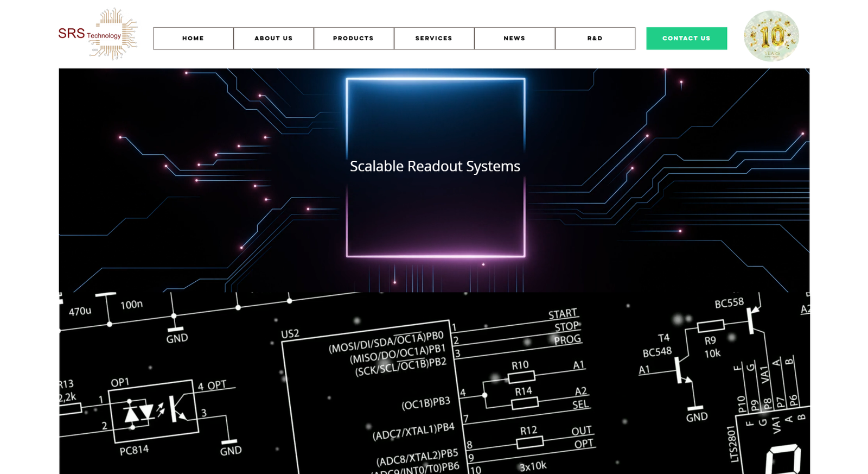Screen dimensions: 868x474
Task: Navigate to the R&D page
Action: pos(595,39)
